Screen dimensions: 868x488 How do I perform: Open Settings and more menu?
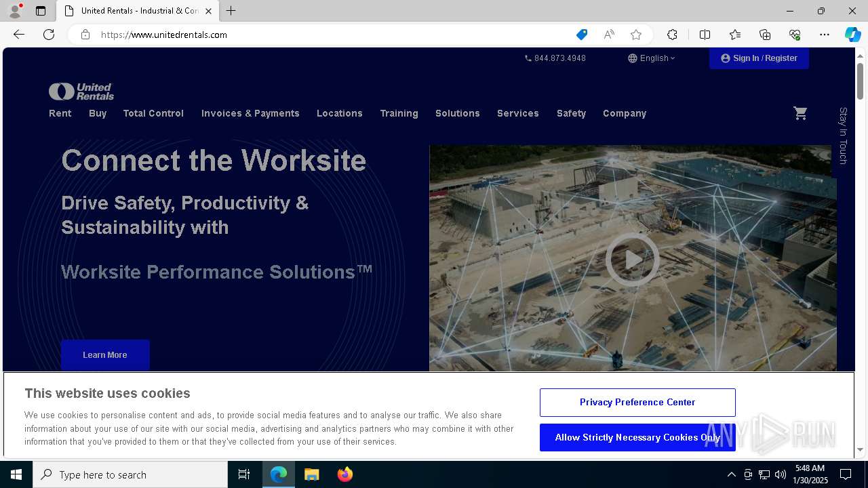825,35
